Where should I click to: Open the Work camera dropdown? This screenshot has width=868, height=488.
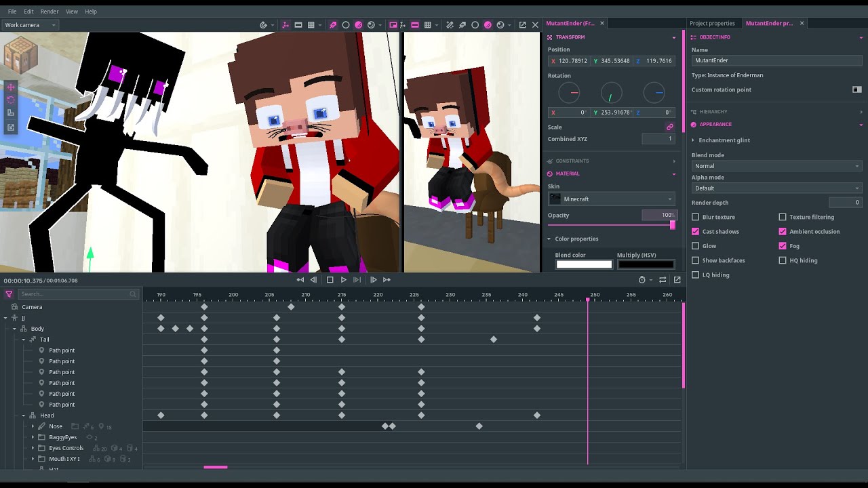[x=30, y=25]
